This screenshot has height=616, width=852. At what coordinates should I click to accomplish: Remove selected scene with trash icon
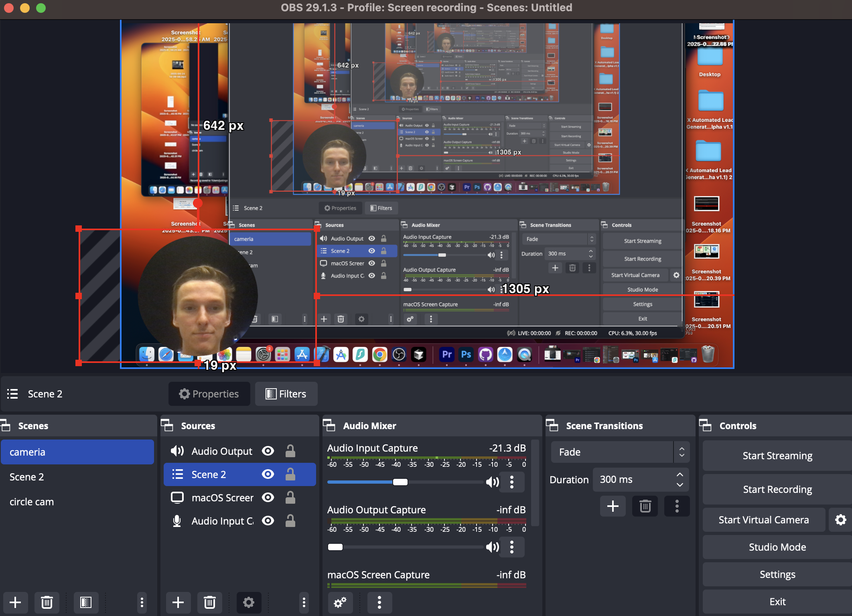pyautogui.click(x=47, y=602)
